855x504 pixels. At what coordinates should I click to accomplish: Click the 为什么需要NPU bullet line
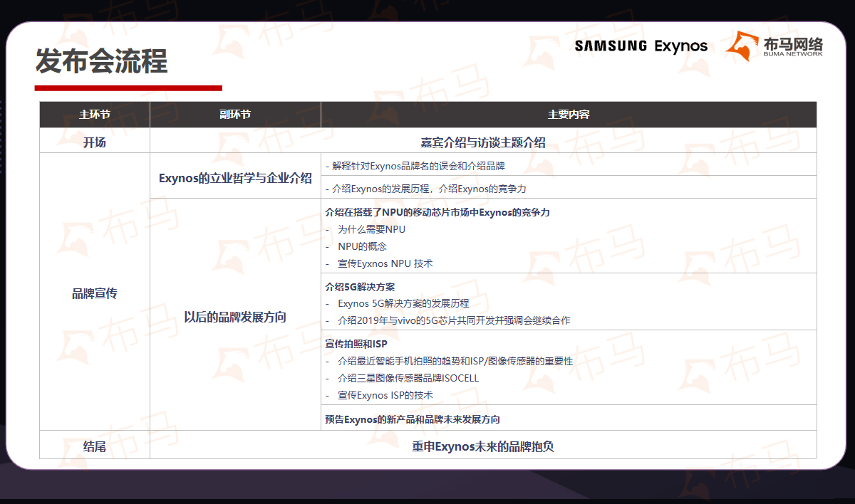(371, 229)
